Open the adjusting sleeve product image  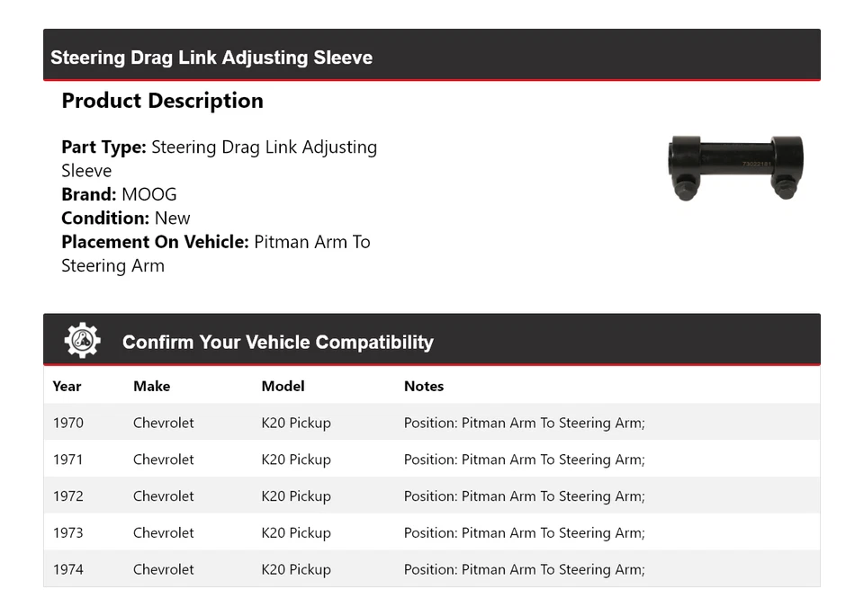point(735,167)
